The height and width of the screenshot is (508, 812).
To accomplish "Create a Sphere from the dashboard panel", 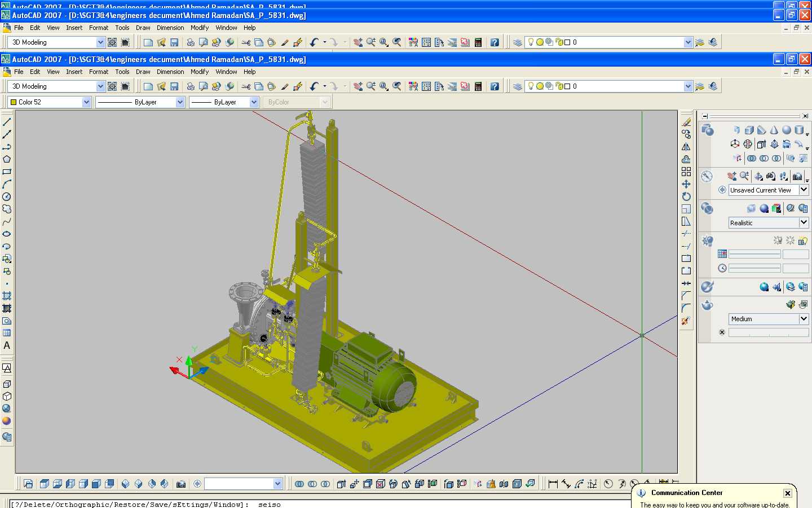I will [786, 130].
